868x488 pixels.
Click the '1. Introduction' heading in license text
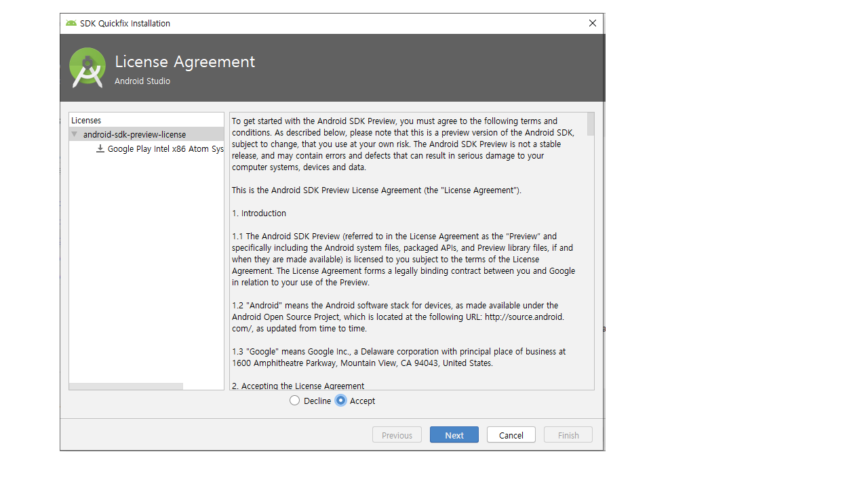tap(259, 213)
